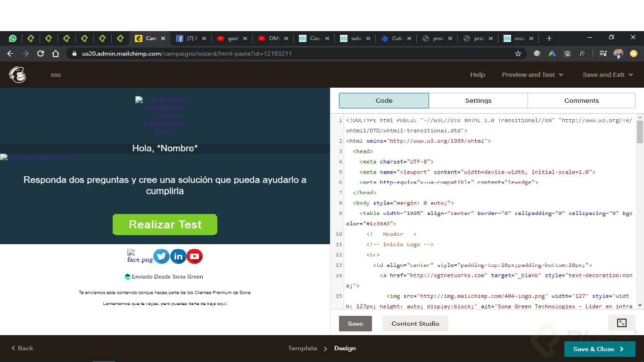Viewport: 644px width, 362px height.
Task: Switch to the YouTube 'god' tab
Action: point(231,39)
